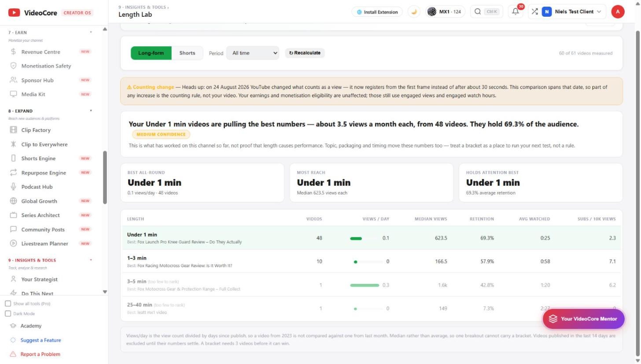The width and height of the screenshot is (641, 364).
Task: Click the Recalculate button
Action: point(305,53)
